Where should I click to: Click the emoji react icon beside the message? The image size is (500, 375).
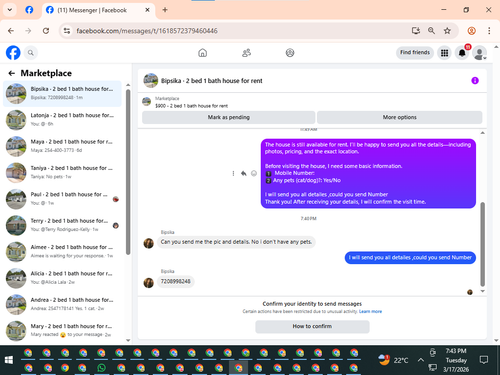[254, 173]
